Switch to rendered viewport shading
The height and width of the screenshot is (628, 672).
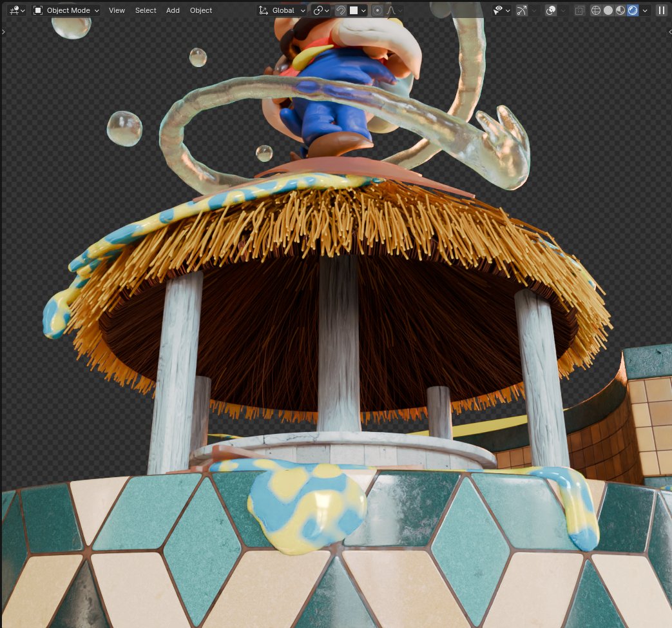pos(633,10)
